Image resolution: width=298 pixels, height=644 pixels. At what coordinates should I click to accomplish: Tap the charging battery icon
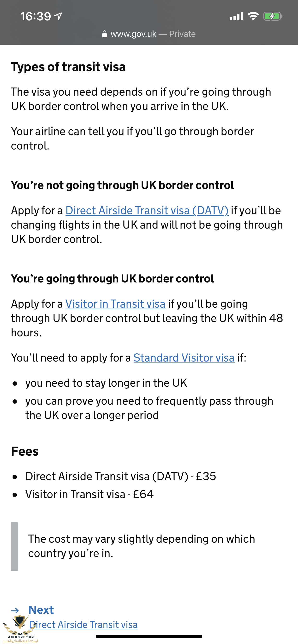tap(273, 16)
